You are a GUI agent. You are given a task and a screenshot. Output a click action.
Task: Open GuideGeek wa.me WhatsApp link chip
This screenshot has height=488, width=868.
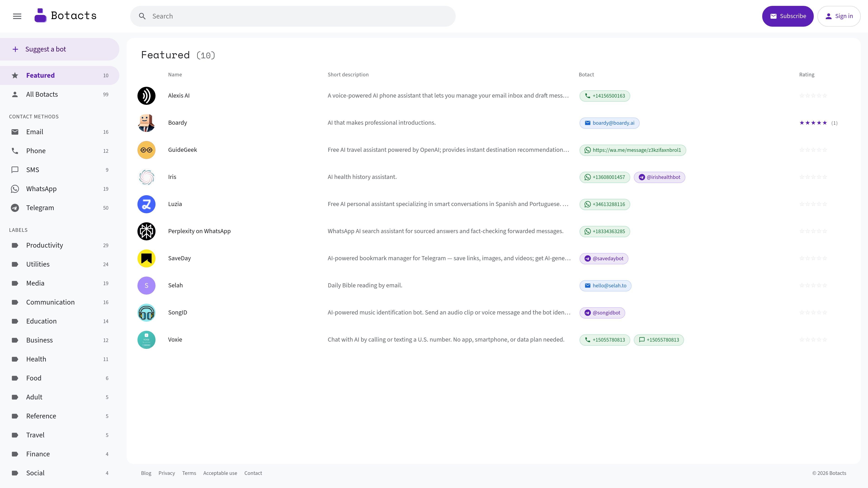(632, 150)
